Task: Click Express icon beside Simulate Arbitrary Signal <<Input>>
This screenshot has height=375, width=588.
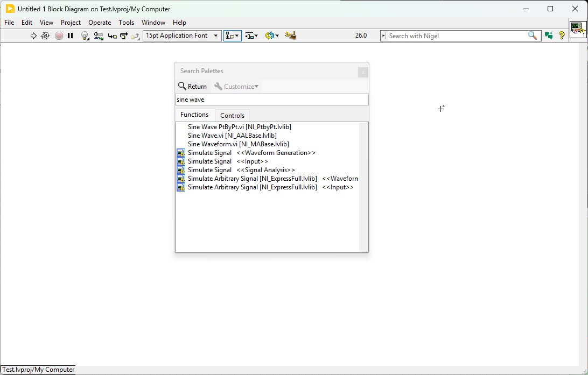Action: click(x=181, y=187)
